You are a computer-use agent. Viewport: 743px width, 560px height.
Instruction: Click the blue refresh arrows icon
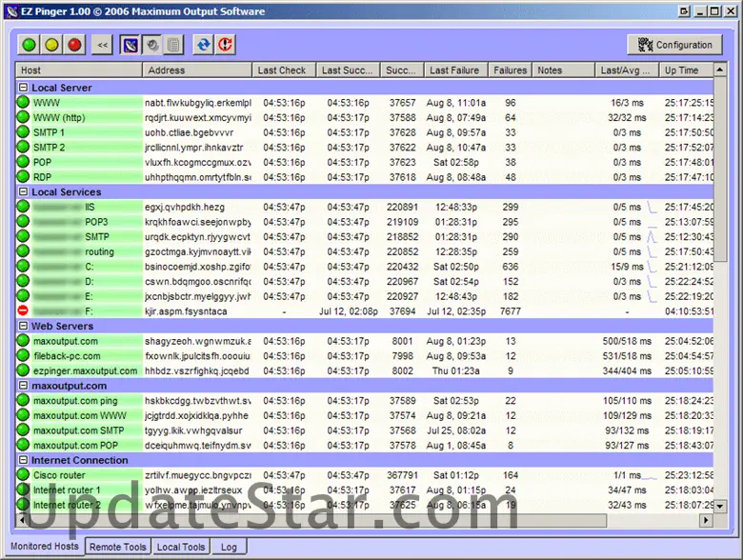(x=203, y=45)
